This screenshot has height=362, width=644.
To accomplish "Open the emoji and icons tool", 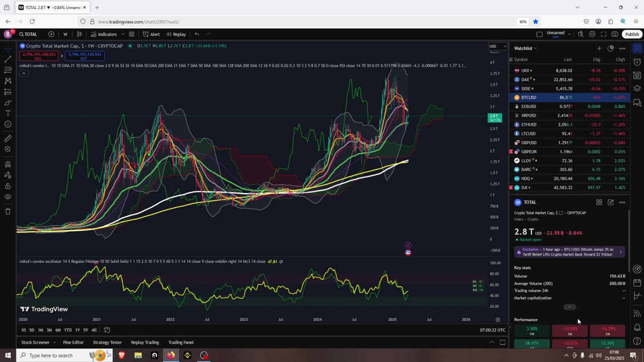I will click(8, 125).
